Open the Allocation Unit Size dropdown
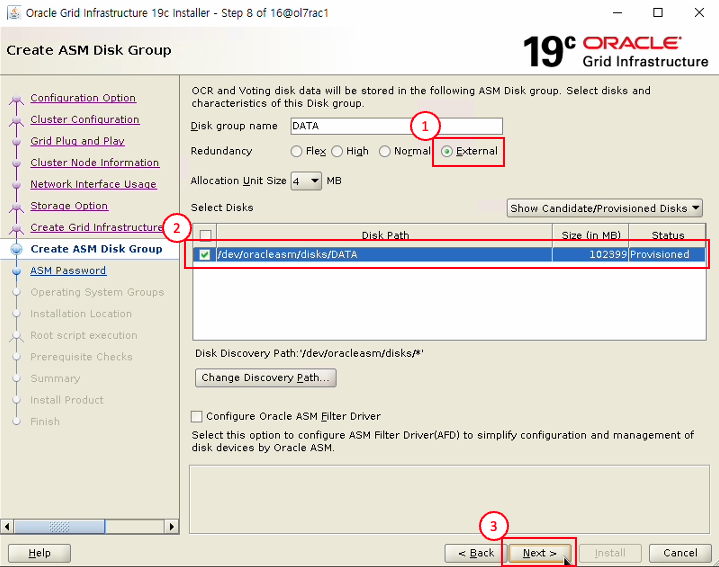The image size is (719, 567). [306, 181]
